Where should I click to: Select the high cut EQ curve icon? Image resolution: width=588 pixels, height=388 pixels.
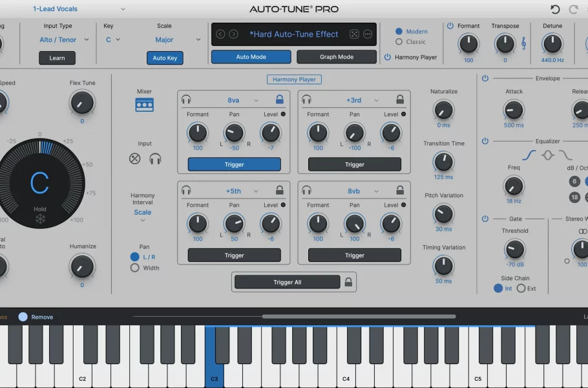pyautogui.click(x=565, y=155)
